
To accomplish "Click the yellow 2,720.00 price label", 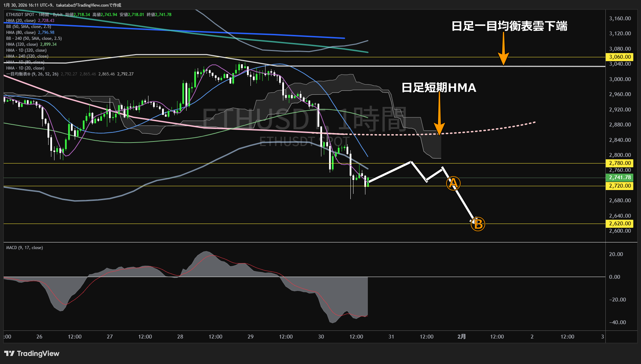I will [x=620, y=186].
